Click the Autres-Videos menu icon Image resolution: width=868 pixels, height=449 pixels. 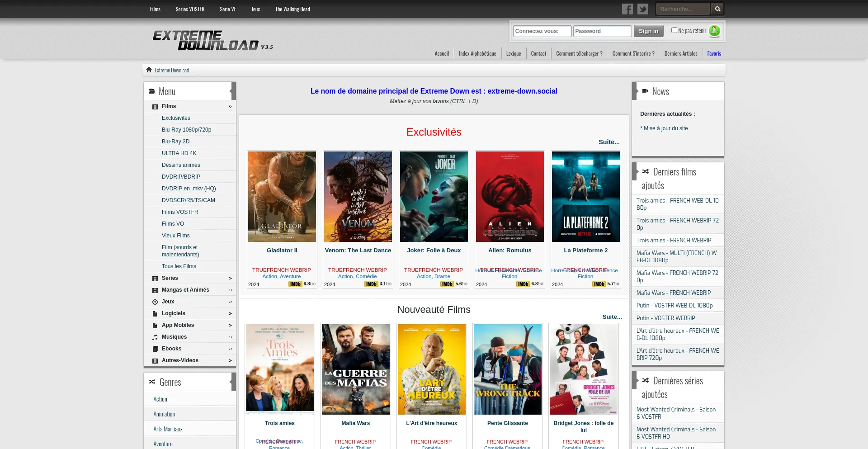pyautogui.click(x=155, y=361)
